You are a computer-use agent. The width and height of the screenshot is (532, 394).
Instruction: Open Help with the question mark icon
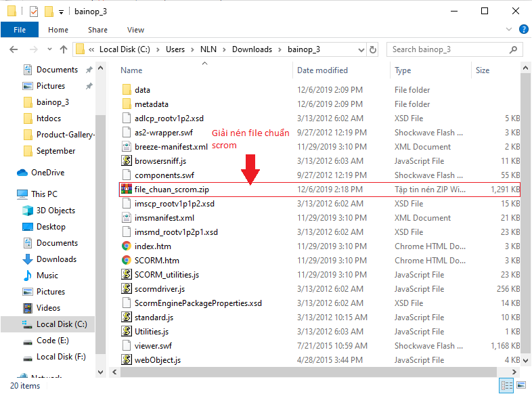click(523, 29)
